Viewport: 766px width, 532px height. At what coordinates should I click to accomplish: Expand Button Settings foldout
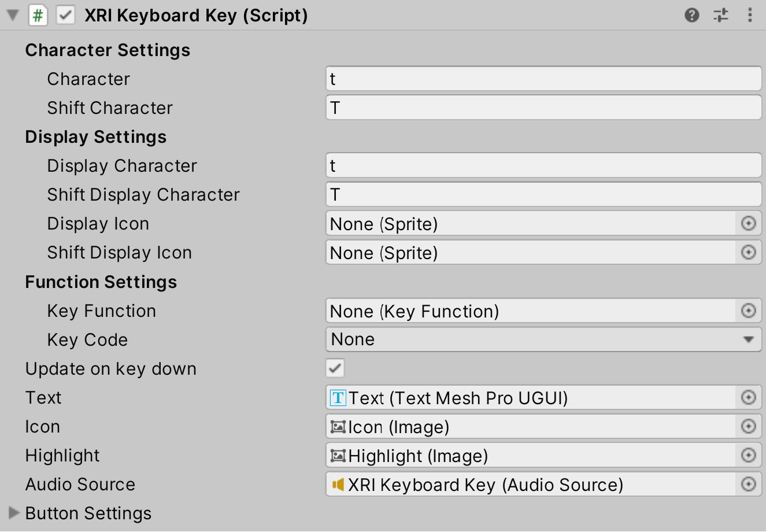13,513
